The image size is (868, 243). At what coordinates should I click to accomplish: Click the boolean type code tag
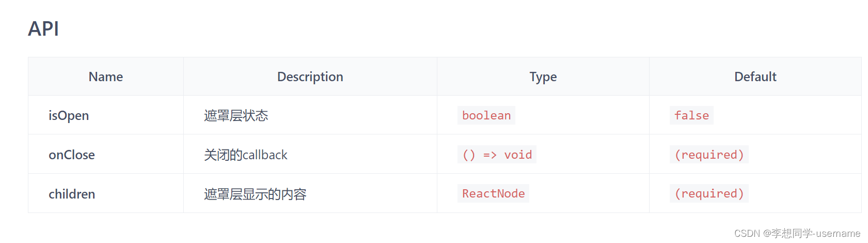486,115
